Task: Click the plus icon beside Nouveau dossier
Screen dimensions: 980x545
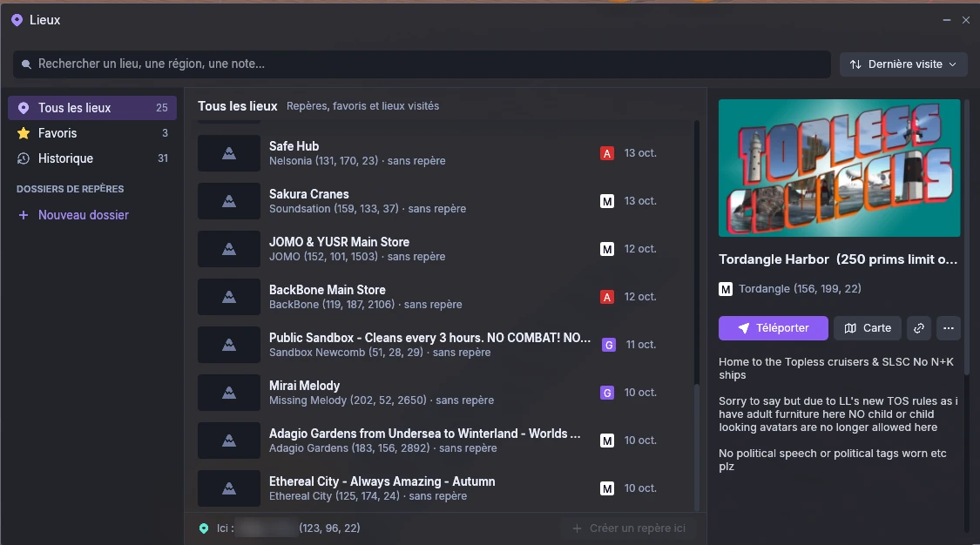Action: [24, 215]
